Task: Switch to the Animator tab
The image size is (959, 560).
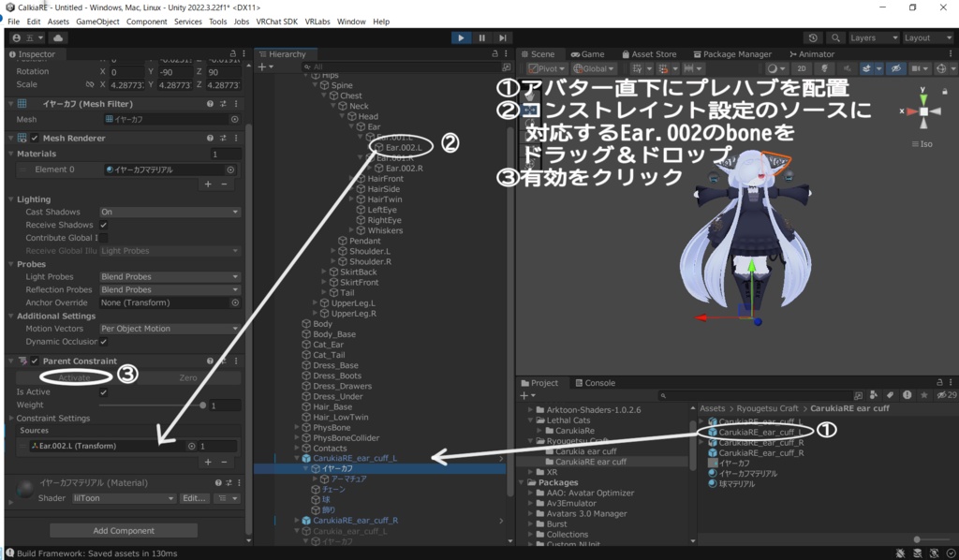Action: (812, 53)
